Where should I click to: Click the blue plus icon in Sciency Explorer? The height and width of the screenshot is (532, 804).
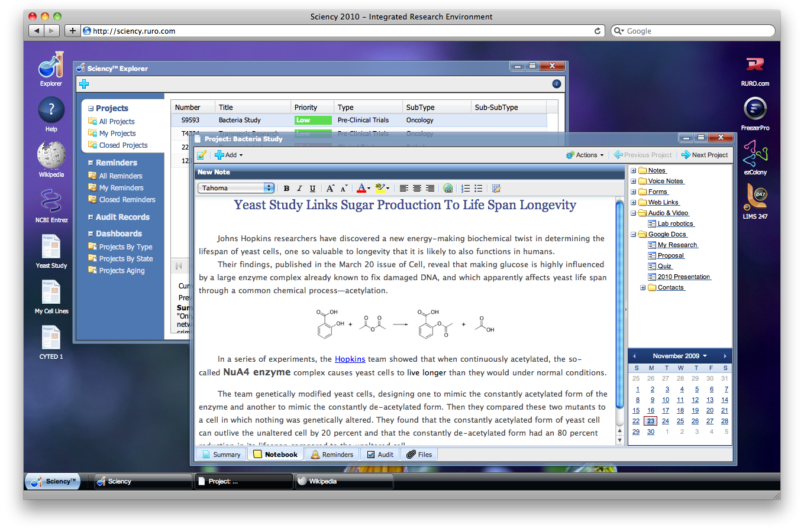84,84
